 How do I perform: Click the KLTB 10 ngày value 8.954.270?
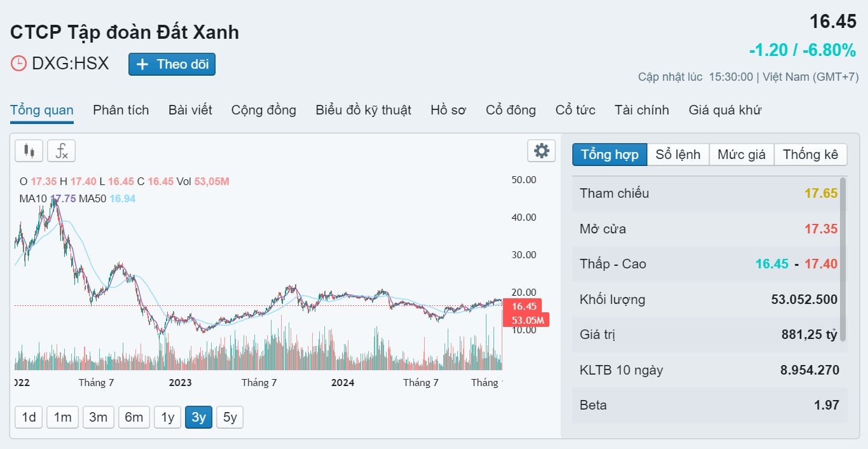pos(809,370)
